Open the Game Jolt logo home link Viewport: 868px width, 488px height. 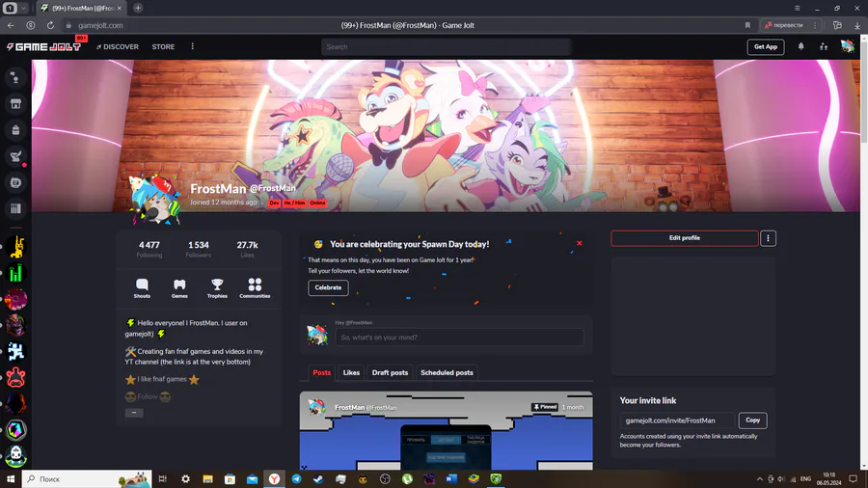pos(43,47)
